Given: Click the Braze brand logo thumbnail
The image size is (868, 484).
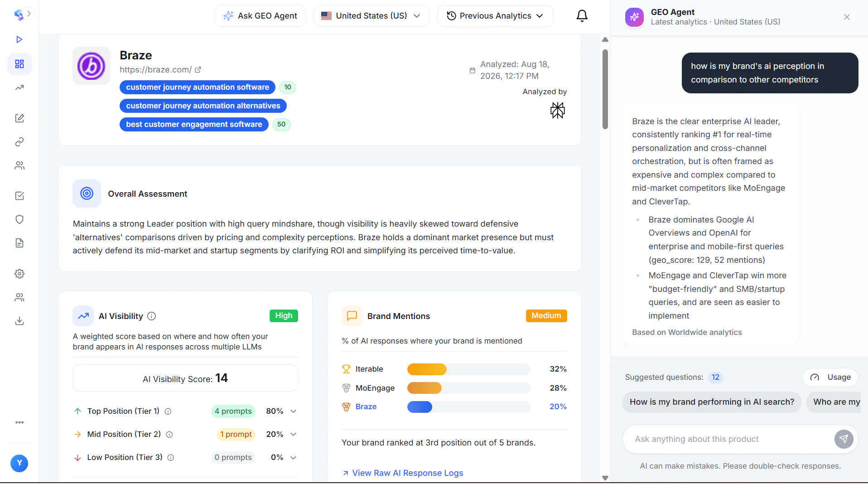Looking at the screenshot, I should [x=92, y=66].
